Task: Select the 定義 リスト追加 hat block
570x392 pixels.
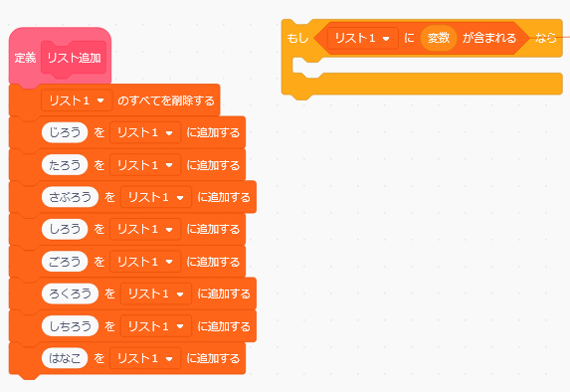Action: [60, 57]
